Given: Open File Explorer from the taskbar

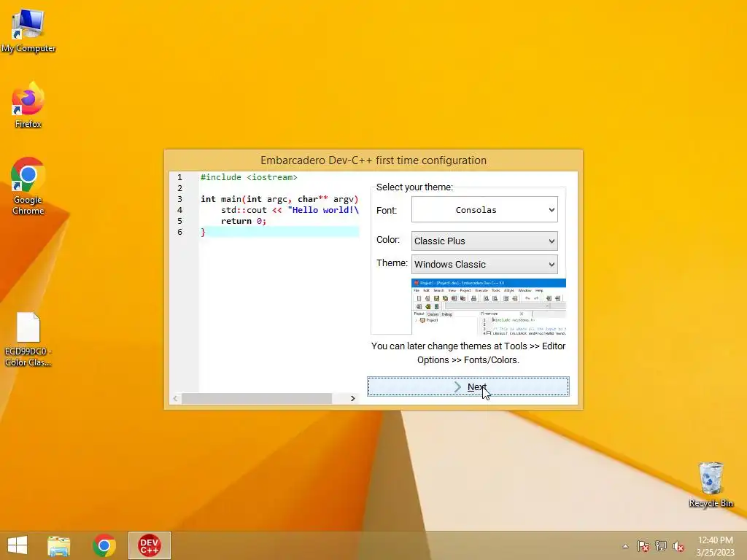Looking at the screenshot, I should pos(58,545).
